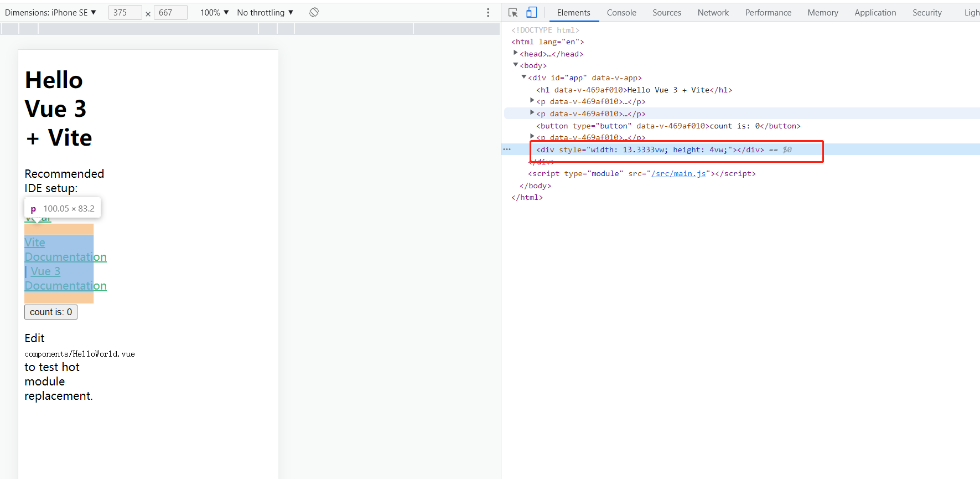
Task: Select the button type="button" DOM row
Action: 668,126
